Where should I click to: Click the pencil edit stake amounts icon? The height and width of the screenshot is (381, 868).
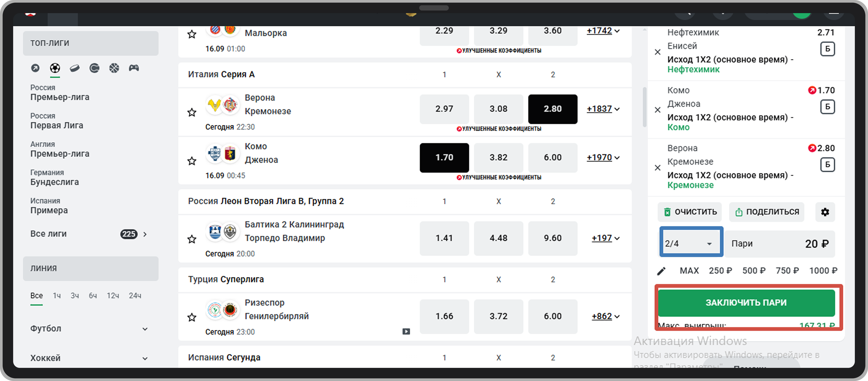[x=661, y=271]
